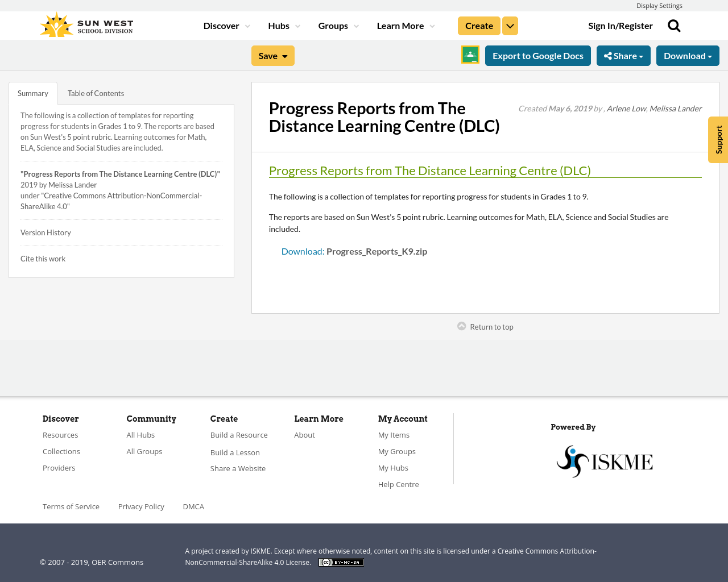Open Display Settings

[659, 5]
